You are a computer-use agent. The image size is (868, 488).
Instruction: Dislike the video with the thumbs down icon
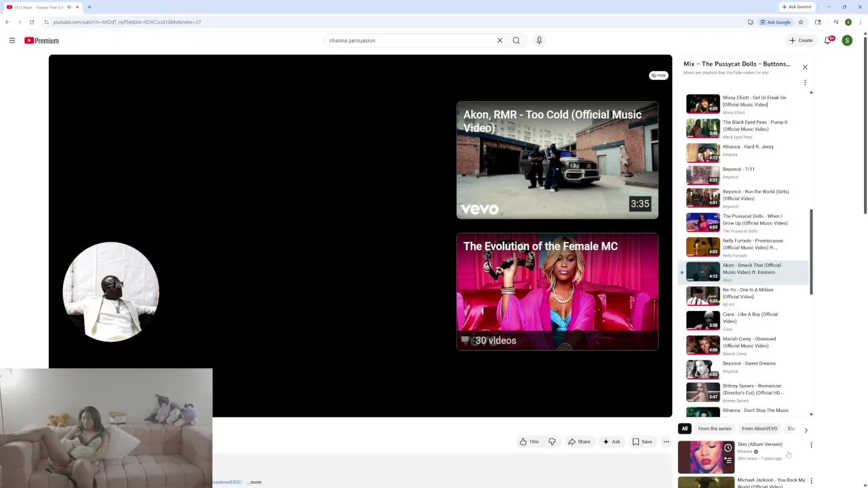[552, 442]
